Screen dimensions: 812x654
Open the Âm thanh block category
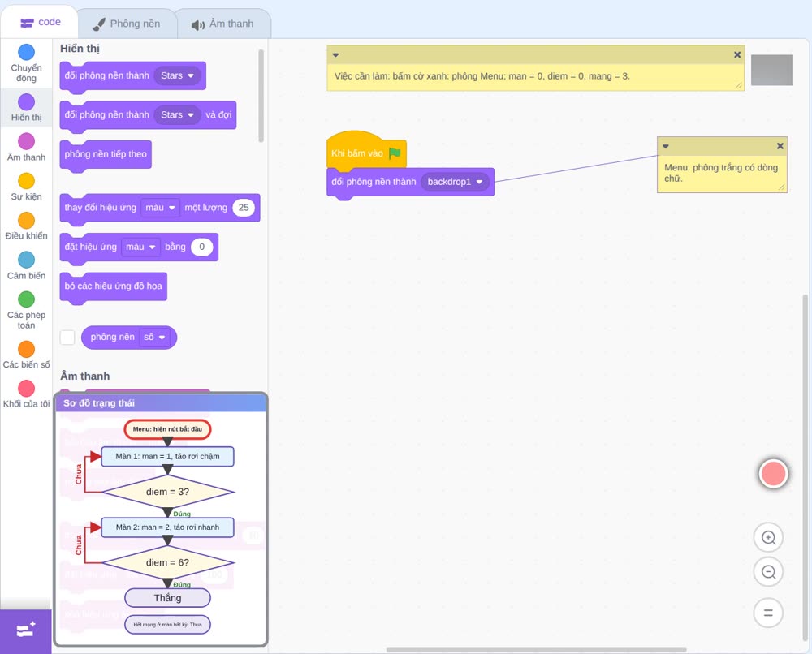27,148
